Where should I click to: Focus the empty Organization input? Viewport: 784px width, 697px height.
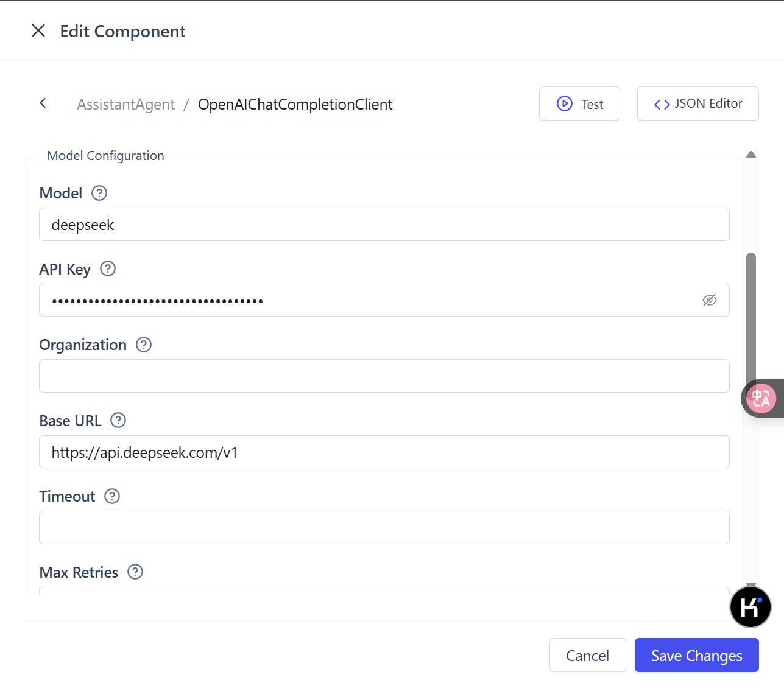click(x=384, y=376)
